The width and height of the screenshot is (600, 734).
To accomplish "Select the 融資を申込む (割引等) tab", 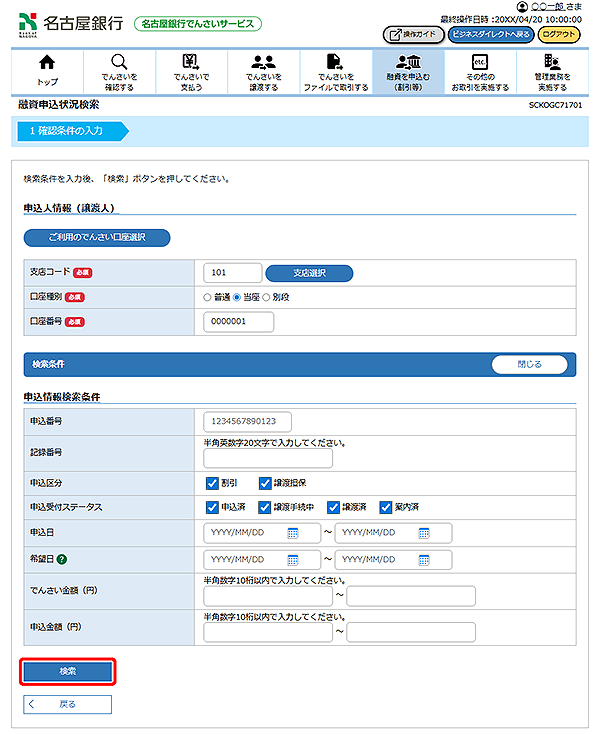I will (407, 69).
